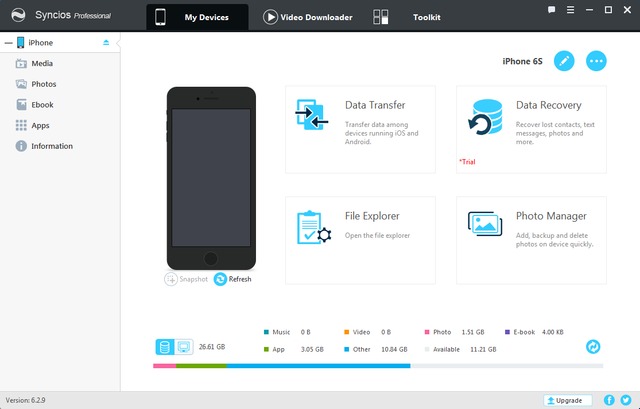Select Apps in the sidebar
640x409 pixels.
coord(40,125)
